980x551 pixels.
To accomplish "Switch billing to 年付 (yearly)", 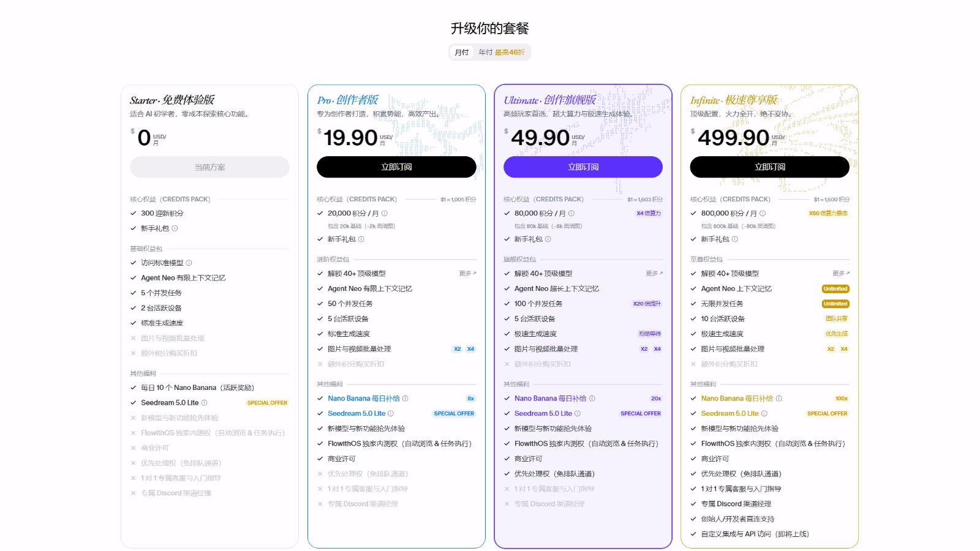I will pyautogui.click(x=501, y=53).
